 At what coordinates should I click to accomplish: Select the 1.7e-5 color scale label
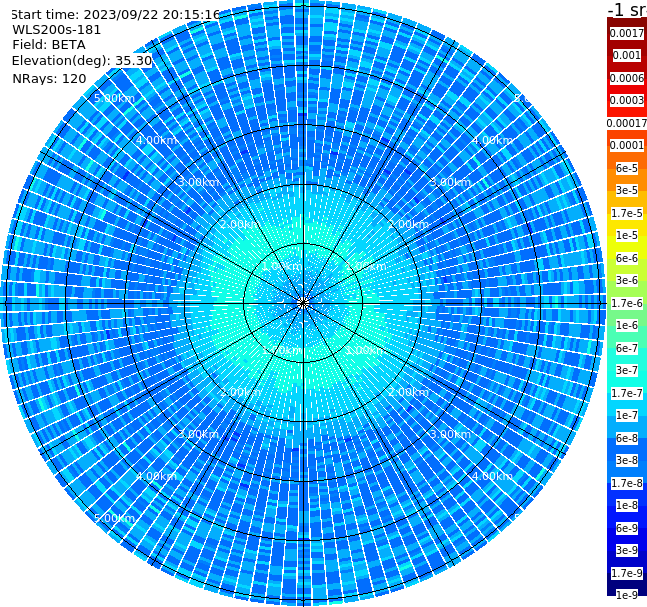[x=627, y=213]
